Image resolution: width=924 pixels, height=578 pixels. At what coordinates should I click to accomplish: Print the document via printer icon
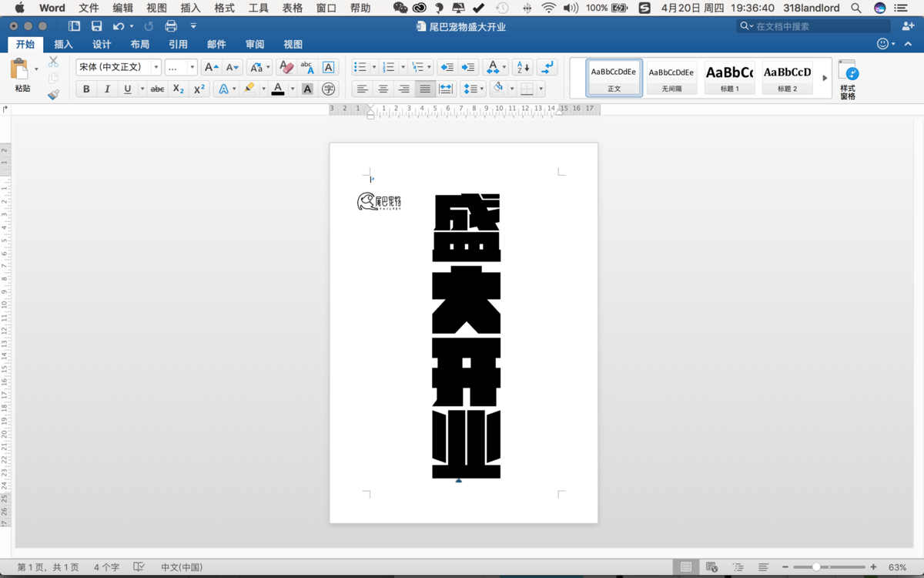pyautogui.click(x=171, y=26)
